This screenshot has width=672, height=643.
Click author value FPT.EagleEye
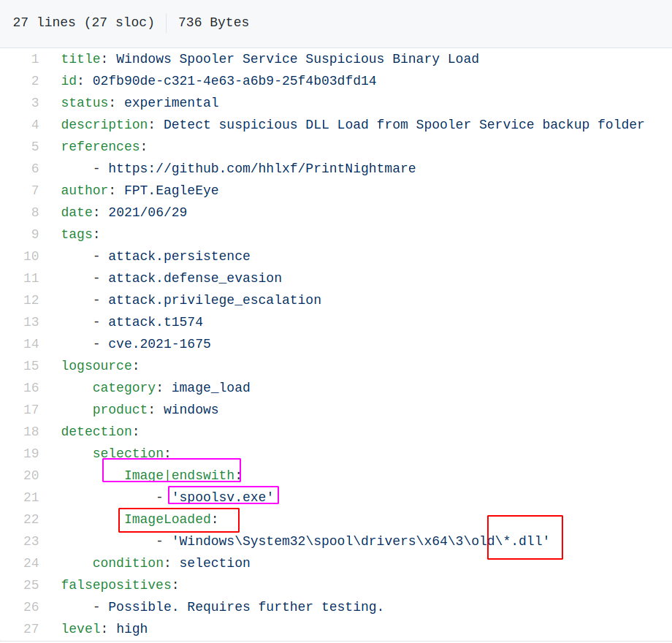click(x=171, y=191)
